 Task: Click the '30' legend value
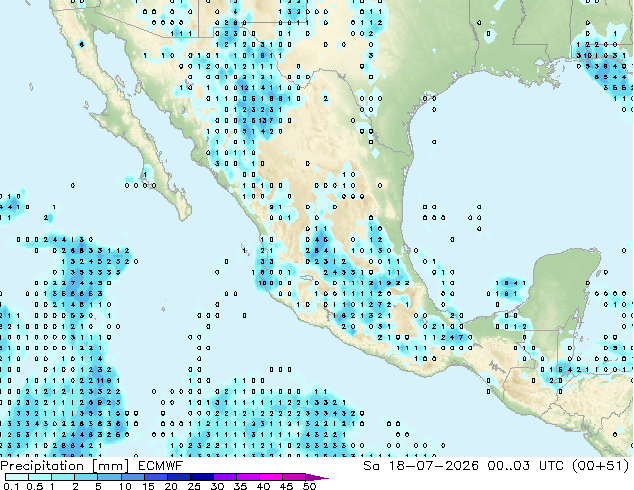tap(217, 486)
